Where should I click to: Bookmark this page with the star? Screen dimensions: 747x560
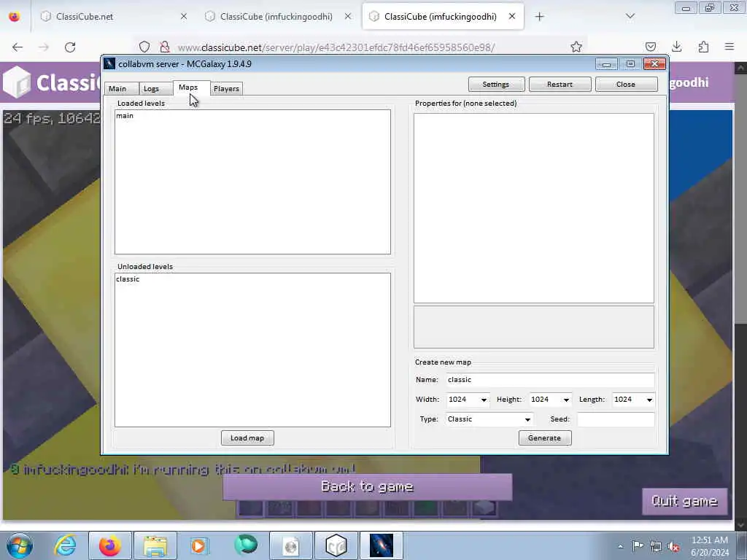click(576, 47)
